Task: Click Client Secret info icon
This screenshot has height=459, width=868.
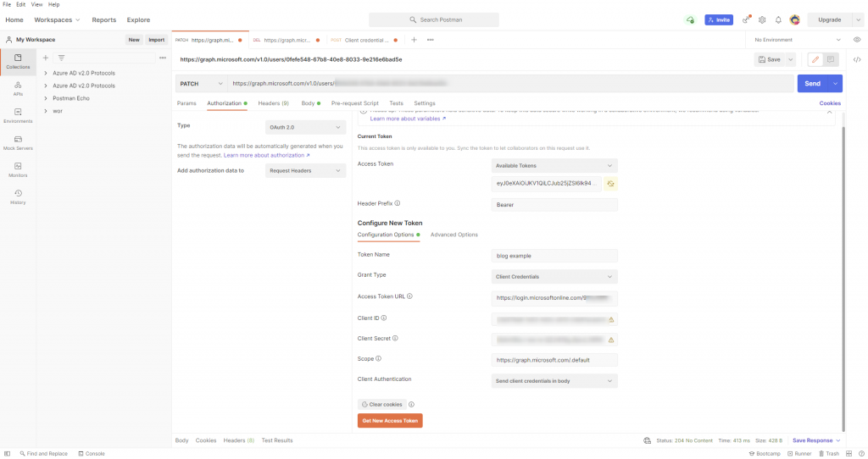Action: (x=395, y=339)
